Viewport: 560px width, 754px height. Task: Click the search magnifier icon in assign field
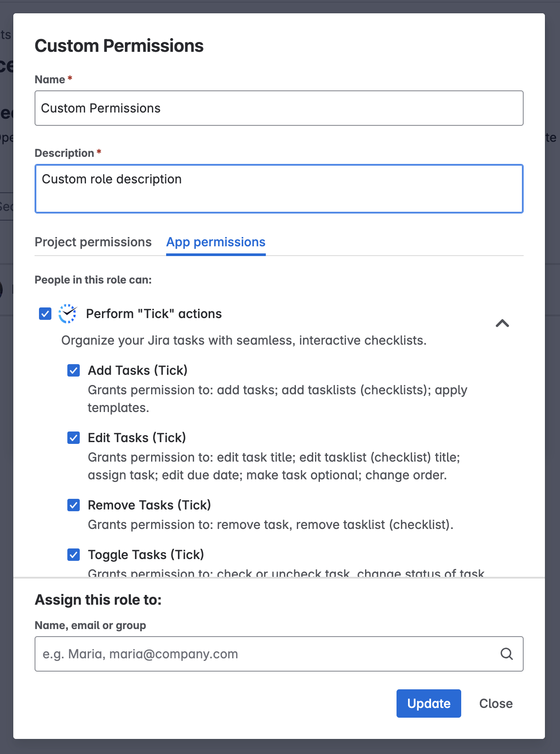pyautogui.click(x=506, y=654)
